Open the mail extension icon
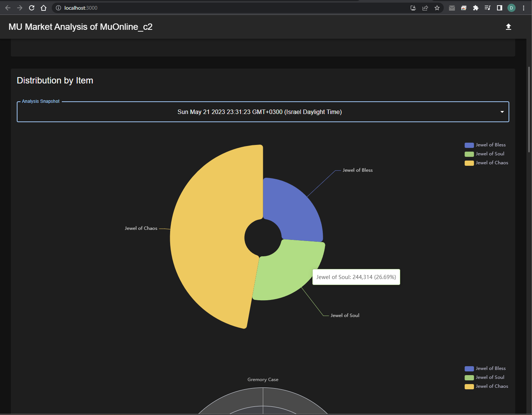 pos(452,8)
